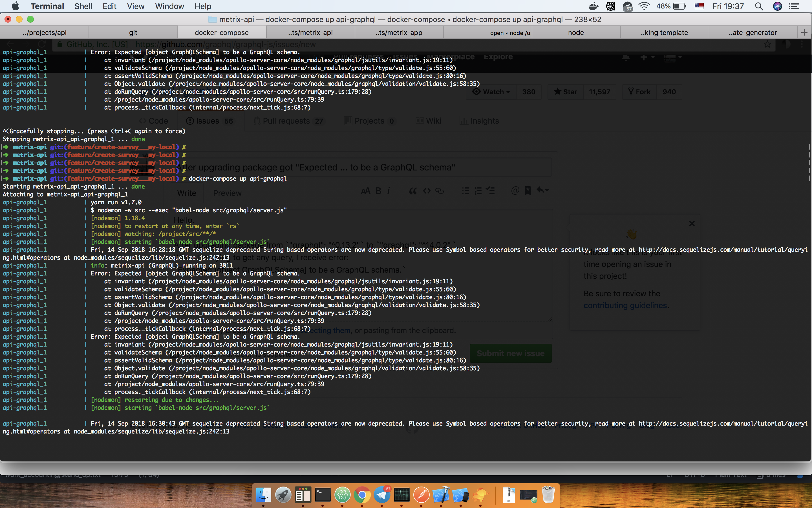Open Telegram with the 57 badge in the Dock
This screenshot has width=812, height=508.
[x=382, y=494]
